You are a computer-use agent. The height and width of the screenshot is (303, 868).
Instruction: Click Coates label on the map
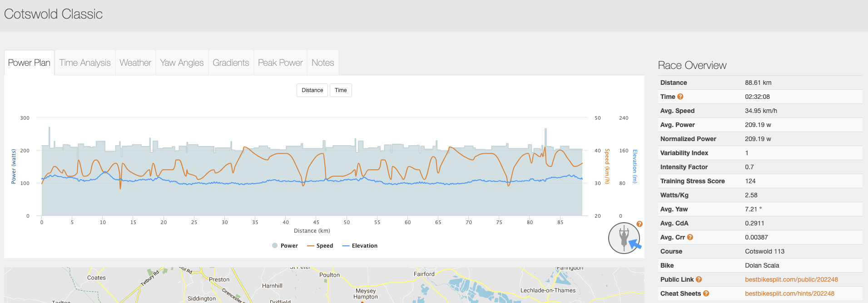96,278
